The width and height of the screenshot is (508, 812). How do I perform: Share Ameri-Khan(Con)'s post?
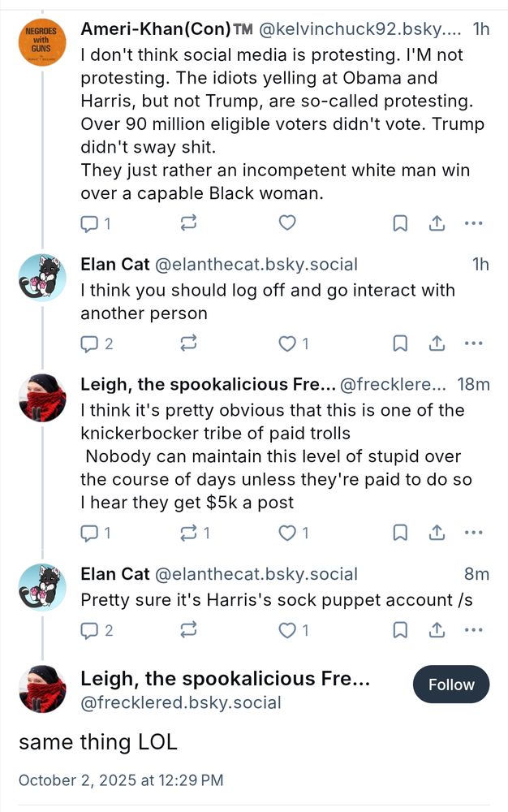(x=437, y=223)
